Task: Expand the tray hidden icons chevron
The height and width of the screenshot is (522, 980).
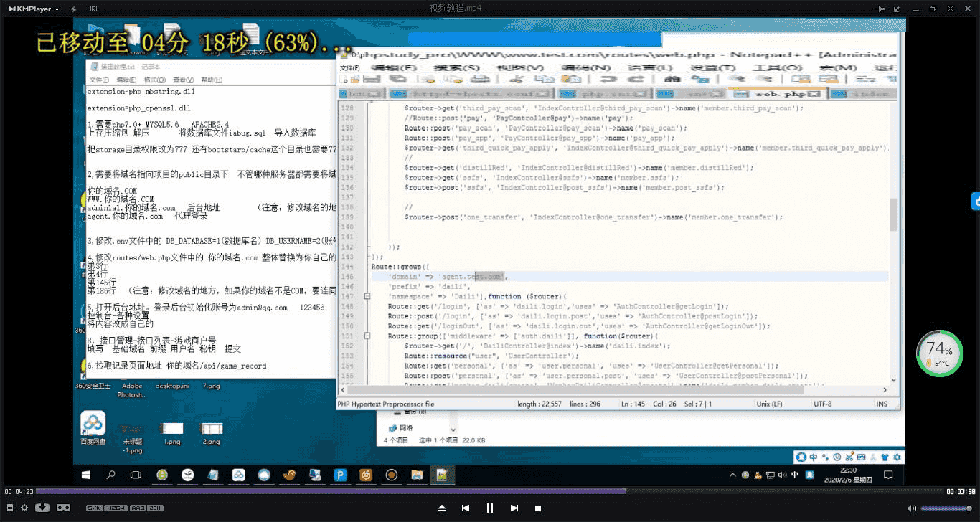Action: tap(732, 475)
